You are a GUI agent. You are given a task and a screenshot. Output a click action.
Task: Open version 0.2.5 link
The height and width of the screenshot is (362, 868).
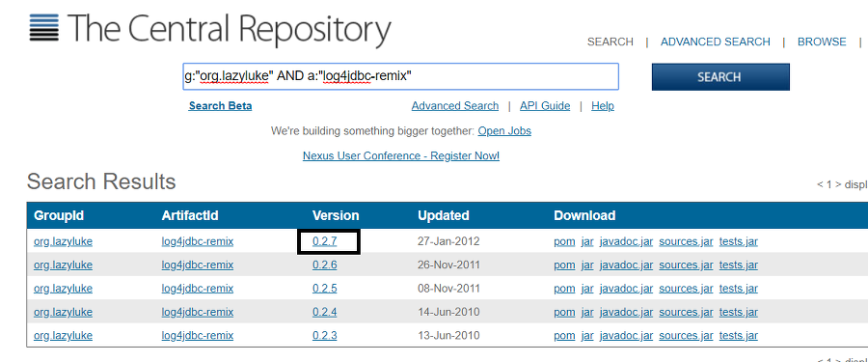click(x=324, y=289)
